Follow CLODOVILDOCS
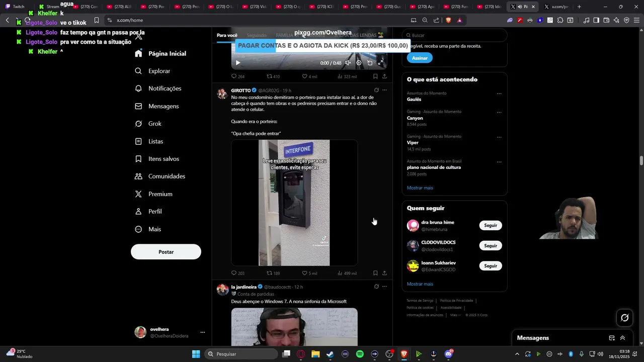This screenshot has height=362, width=644. pyautogui.click(x=491, y=246)
